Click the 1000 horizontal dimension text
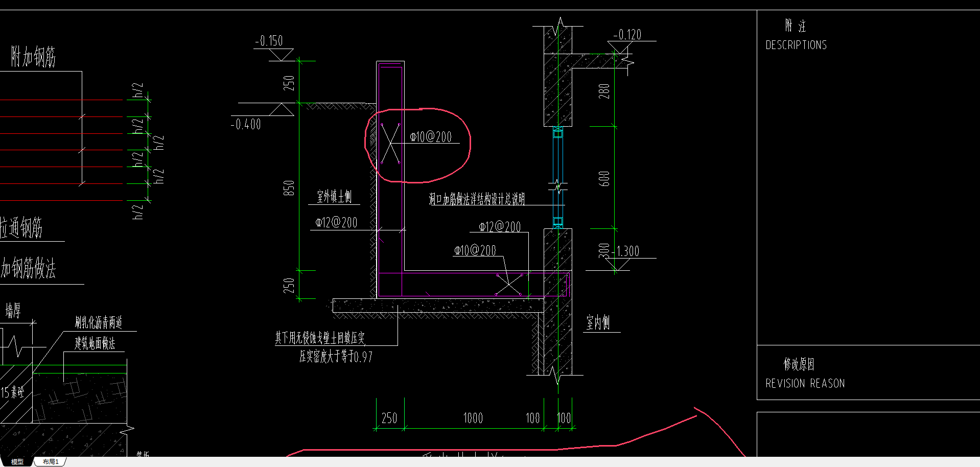The width and height of the screenshot is (980, 467). point(473,418)
